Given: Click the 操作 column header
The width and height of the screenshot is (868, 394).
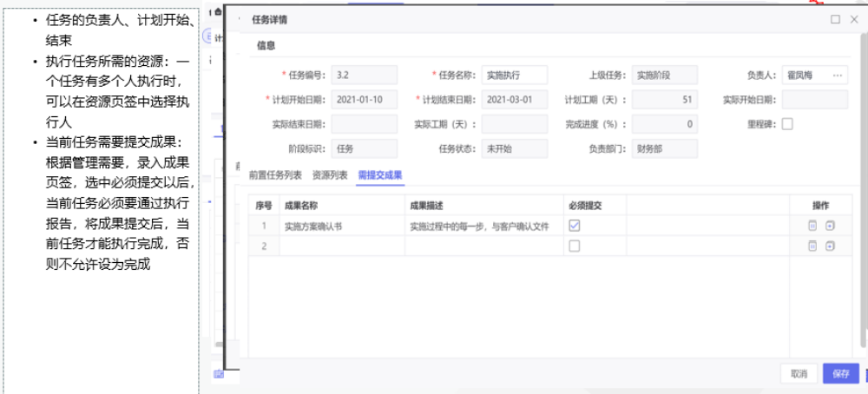Looking at the screenshot, I should (x=821, y=206).
